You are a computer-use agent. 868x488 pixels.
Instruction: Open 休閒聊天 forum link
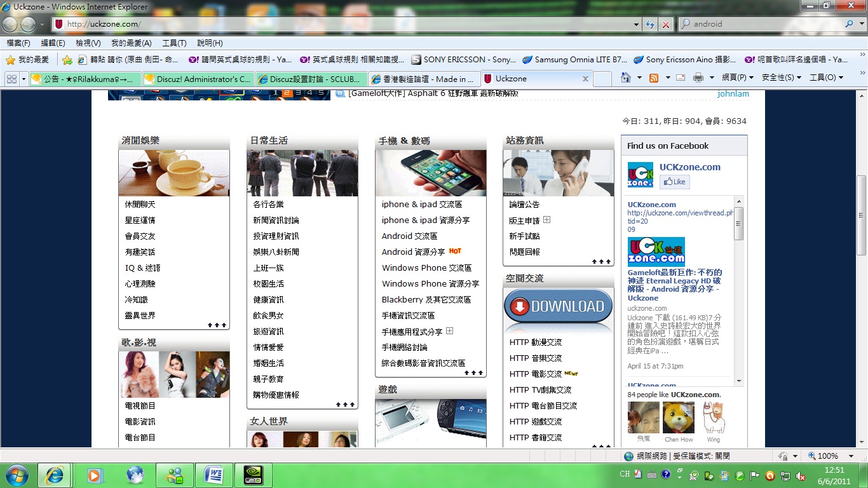click(x=140, y=205)
